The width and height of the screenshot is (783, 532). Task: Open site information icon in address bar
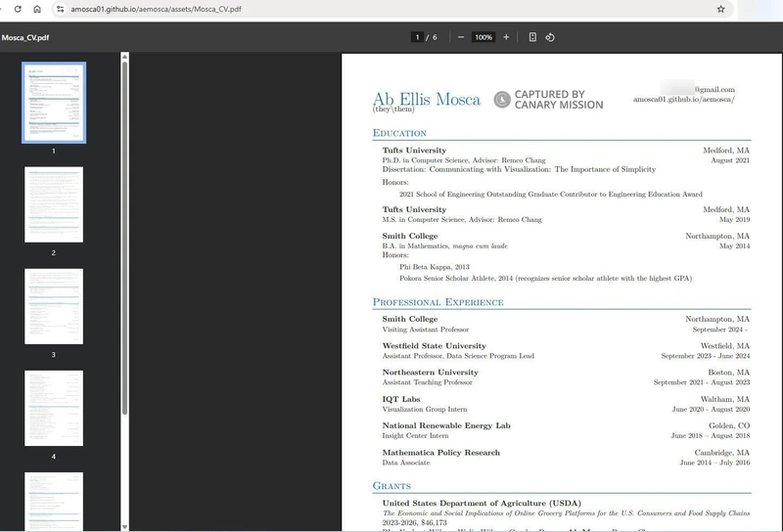tap(60, 9)
